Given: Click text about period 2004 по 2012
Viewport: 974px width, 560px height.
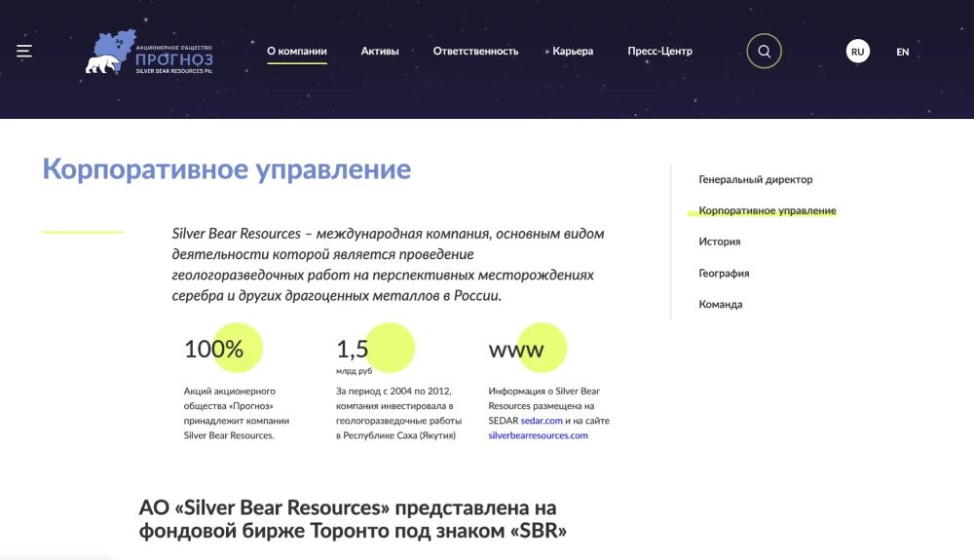Looking at the screenshot, I should [398, 413].
